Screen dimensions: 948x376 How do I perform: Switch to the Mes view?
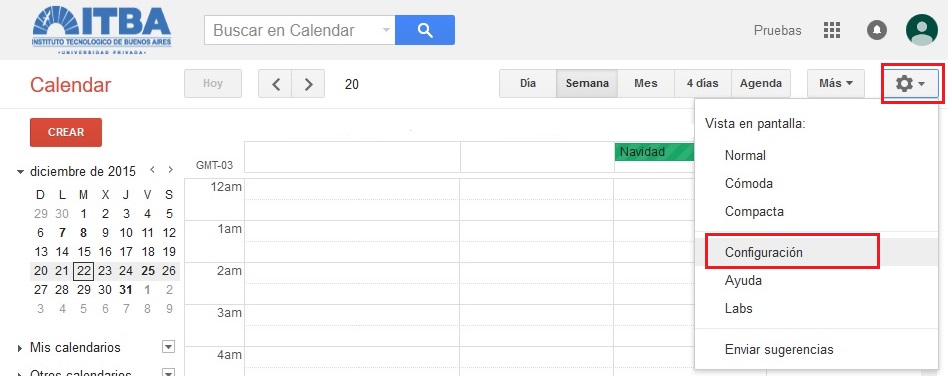[x=646, y=84]
